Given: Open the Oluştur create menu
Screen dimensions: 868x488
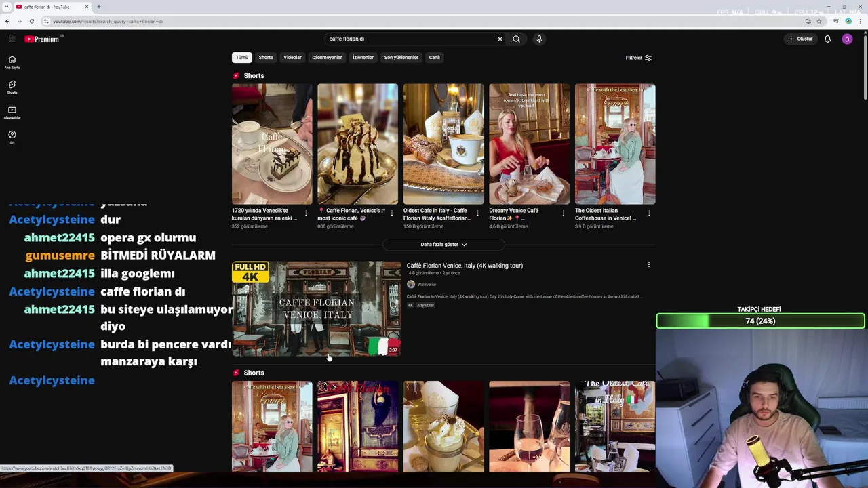Looking at the screenshot, I should click(800, 39).
